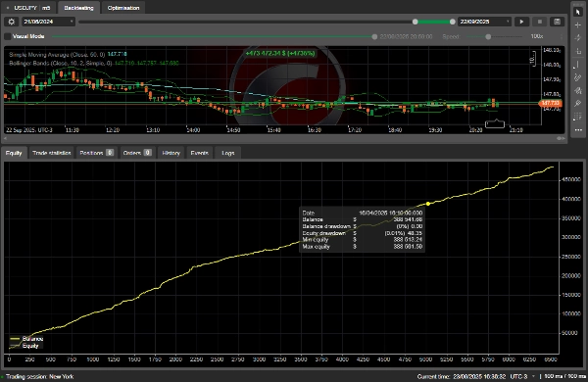Click the visual mode progress slider handle
This screenshot has width=588, height=382.
pyautogui.click(x=374, y=37)
